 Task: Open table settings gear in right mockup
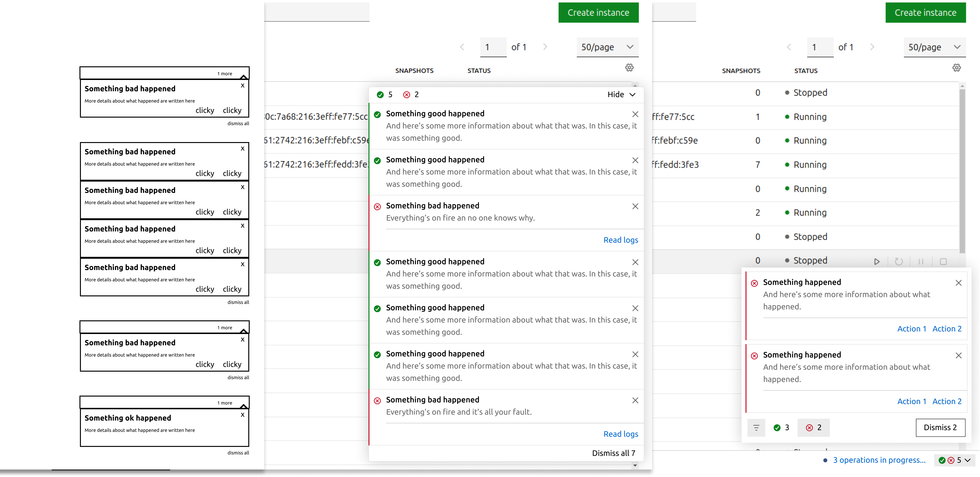click(x=956, y=68)
